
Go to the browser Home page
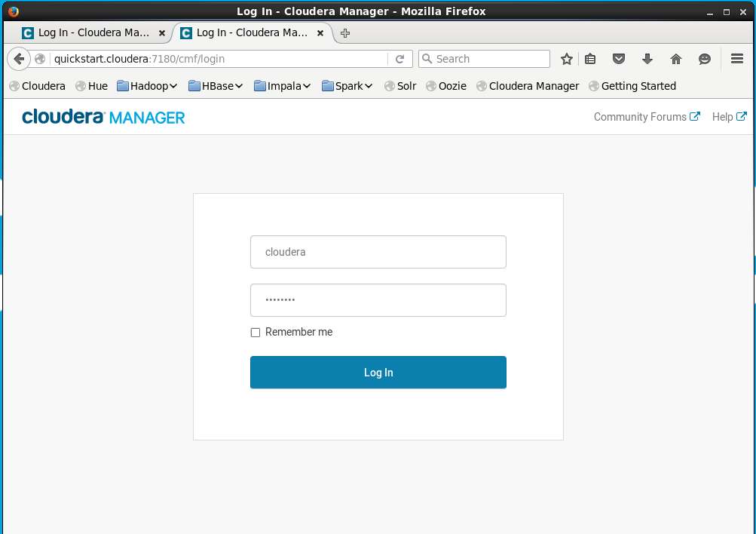click(675, 58)
